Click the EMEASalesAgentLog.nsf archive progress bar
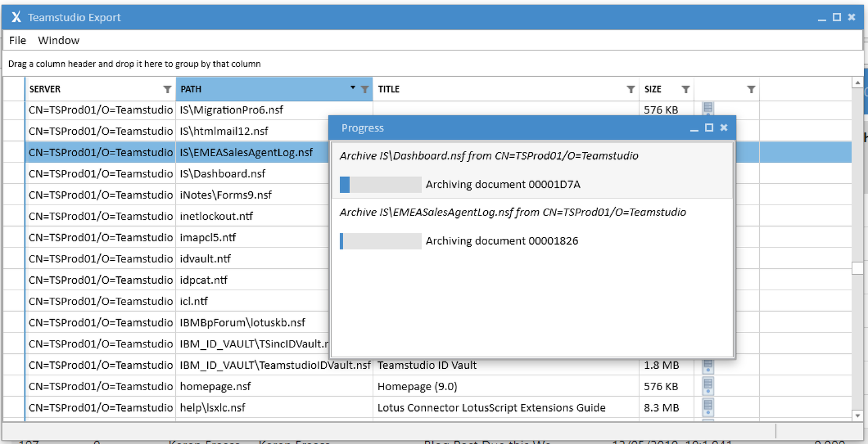 click(x=380, y=241)
